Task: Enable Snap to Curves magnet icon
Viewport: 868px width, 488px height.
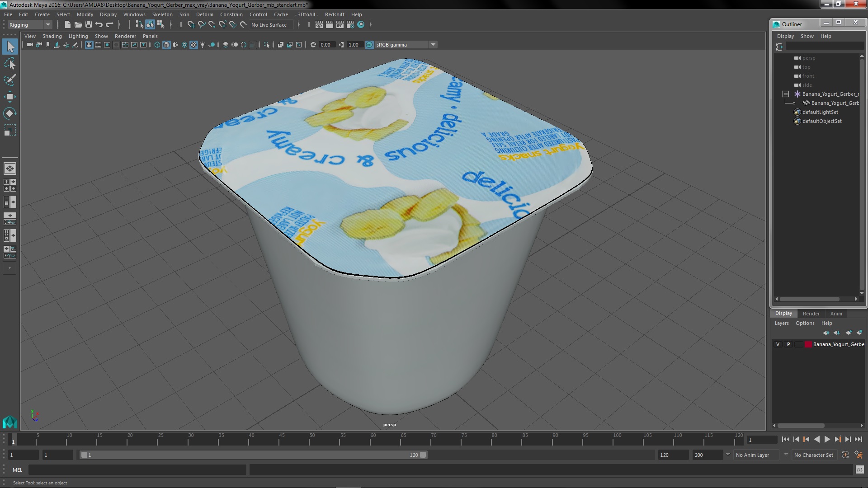Action: click(202, 25)
